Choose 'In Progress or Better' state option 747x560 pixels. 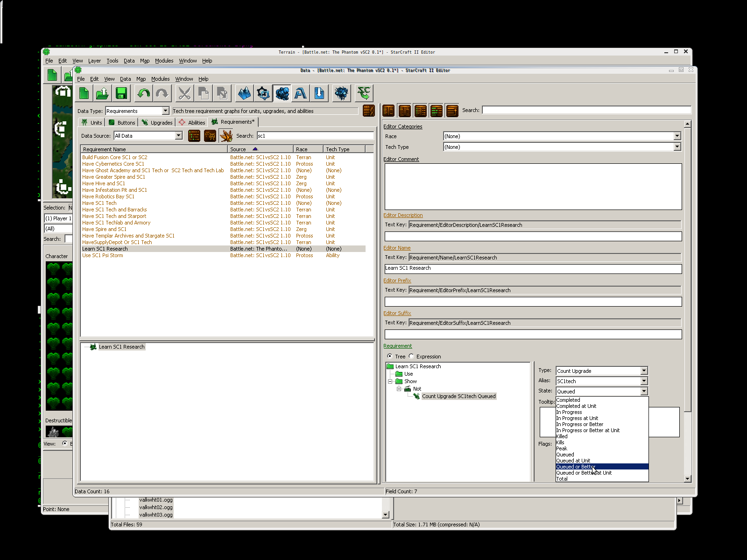[579, 424]
